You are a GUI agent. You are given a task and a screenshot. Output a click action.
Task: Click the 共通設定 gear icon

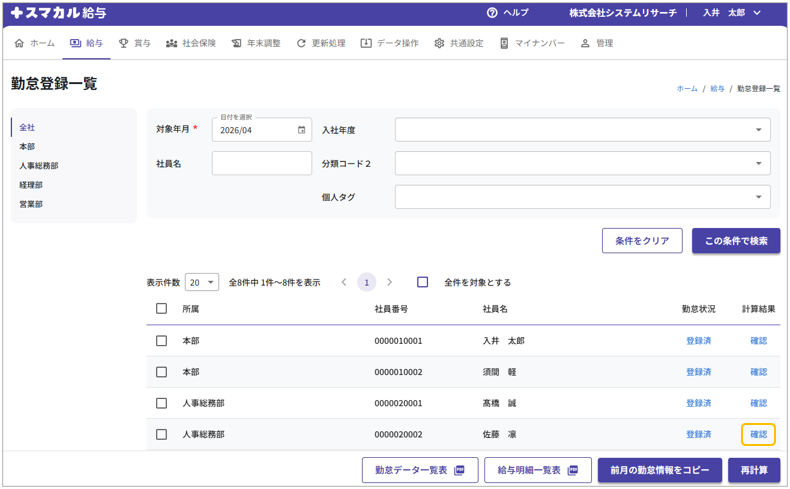click(439, 44)
